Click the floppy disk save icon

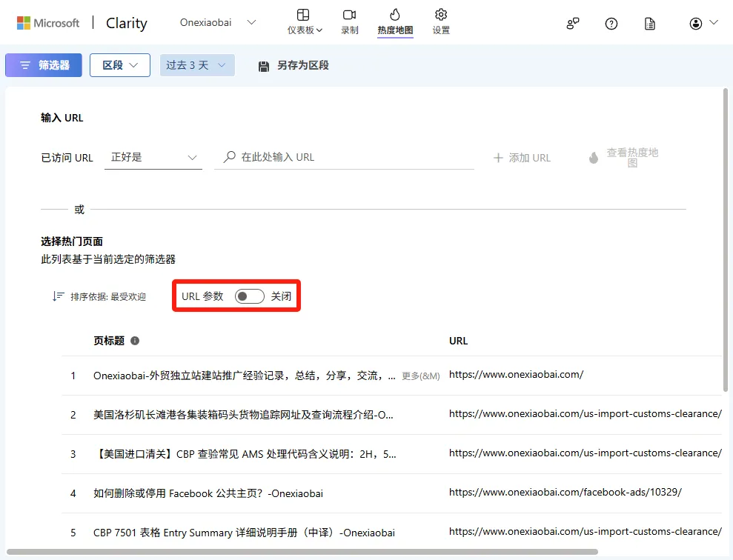[x=264, y=67]
